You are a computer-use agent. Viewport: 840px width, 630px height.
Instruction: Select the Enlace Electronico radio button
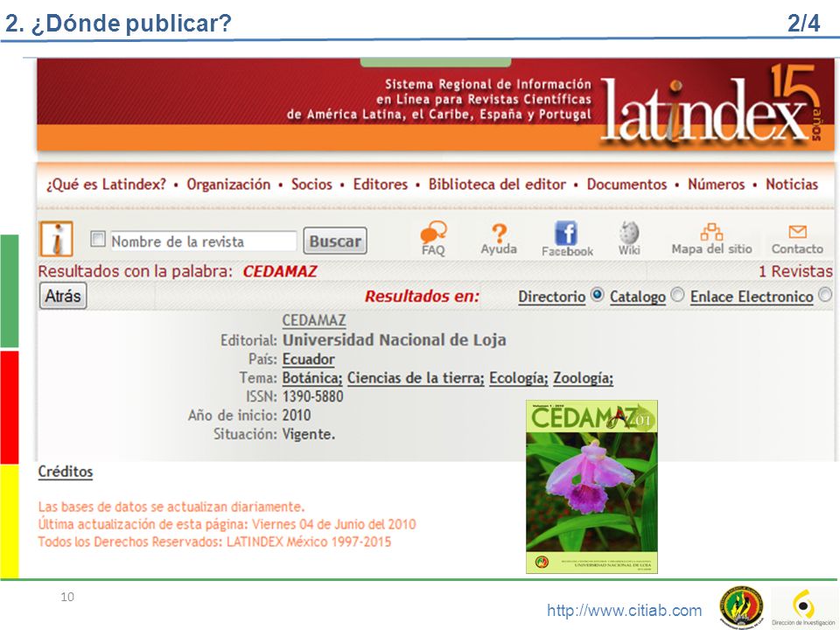(x=825, y=295)
